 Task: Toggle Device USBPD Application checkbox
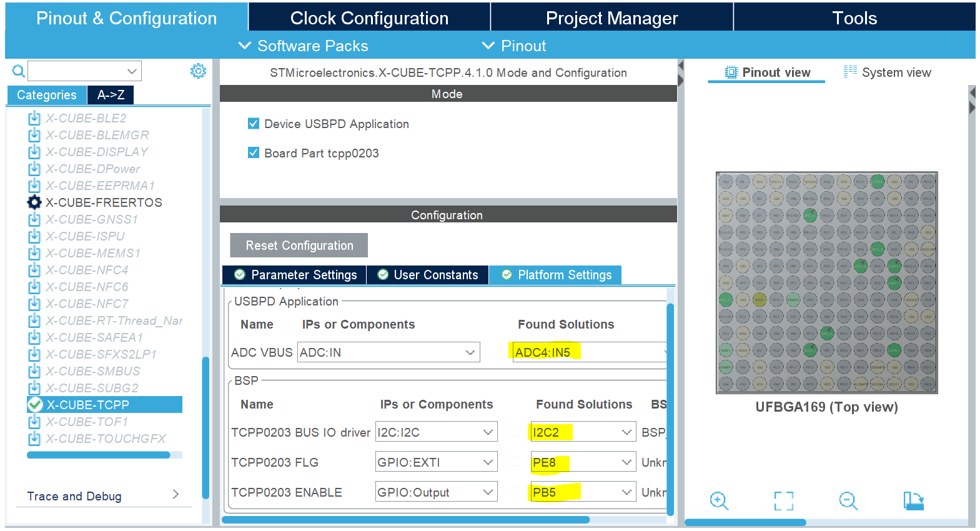click(254, 124)
